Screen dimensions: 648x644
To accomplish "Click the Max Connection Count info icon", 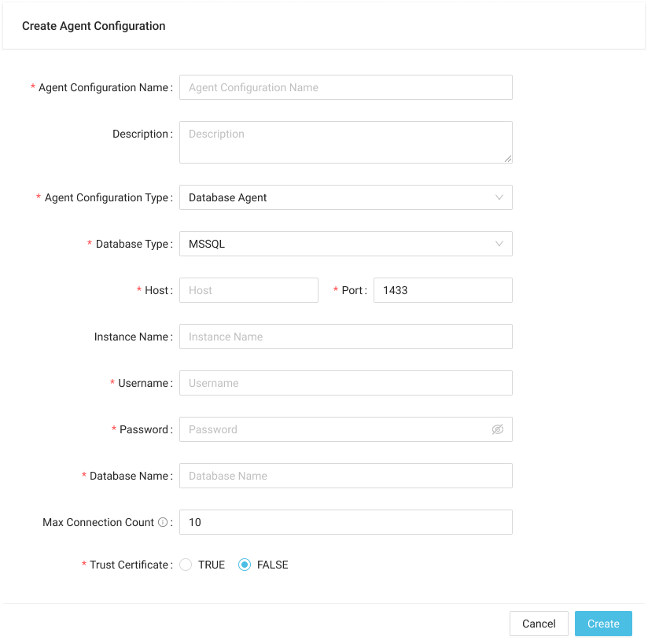I will [x=163, y=522].
